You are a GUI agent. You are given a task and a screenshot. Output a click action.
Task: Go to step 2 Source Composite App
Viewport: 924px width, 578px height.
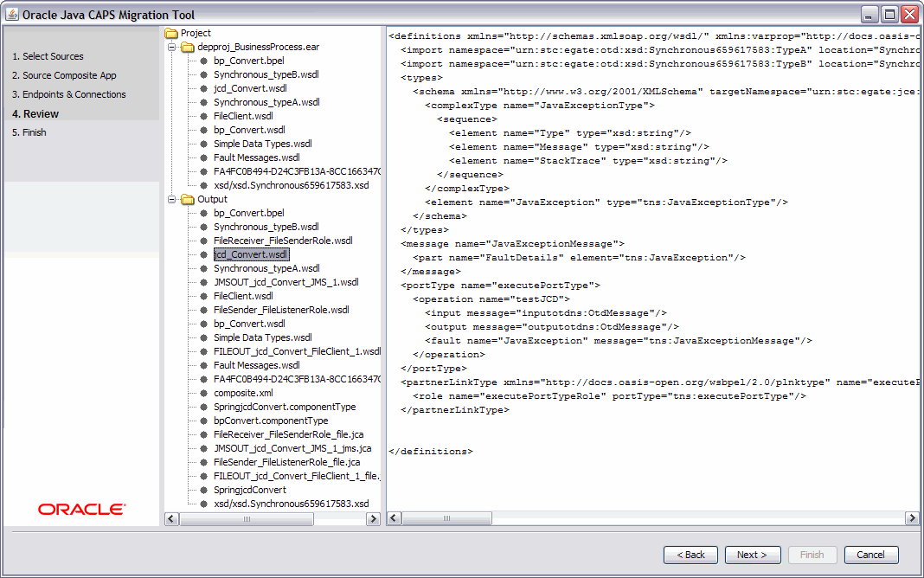click(x=64, y=75)
